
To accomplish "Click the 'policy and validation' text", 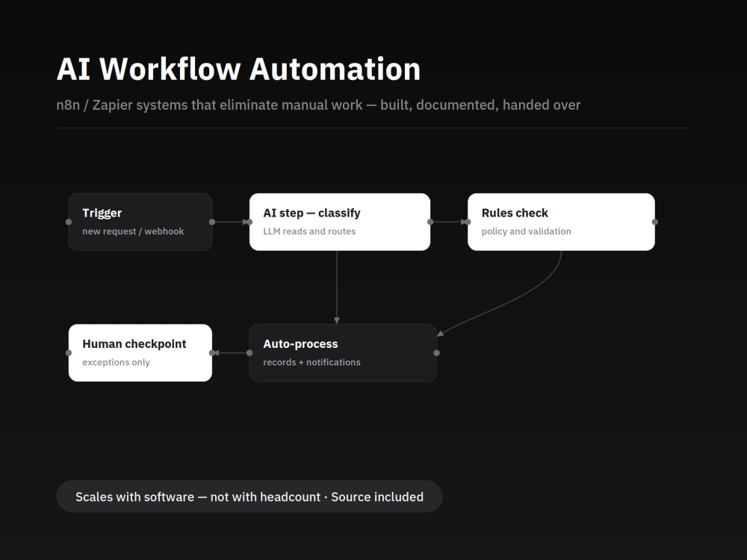I will pos(526,231).
